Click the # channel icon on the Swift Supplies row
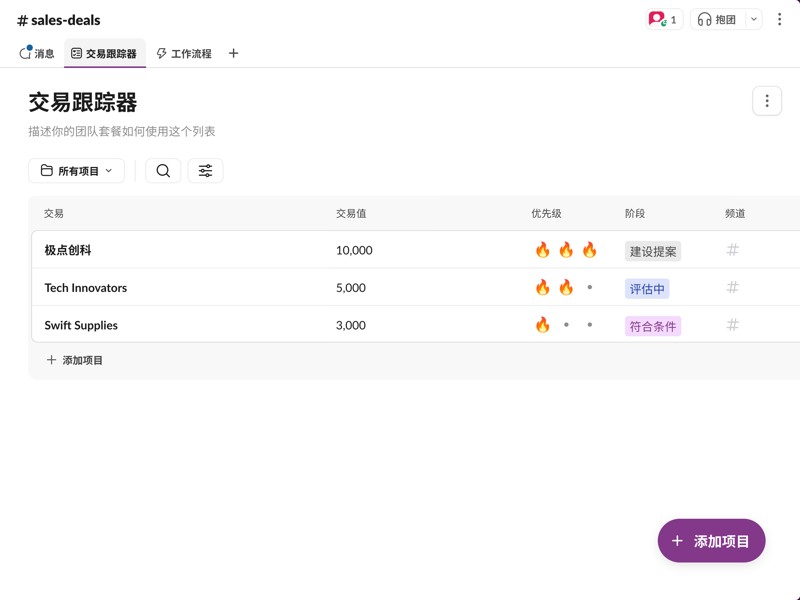This screenshot has height=600, width=800. pos(733,325)
